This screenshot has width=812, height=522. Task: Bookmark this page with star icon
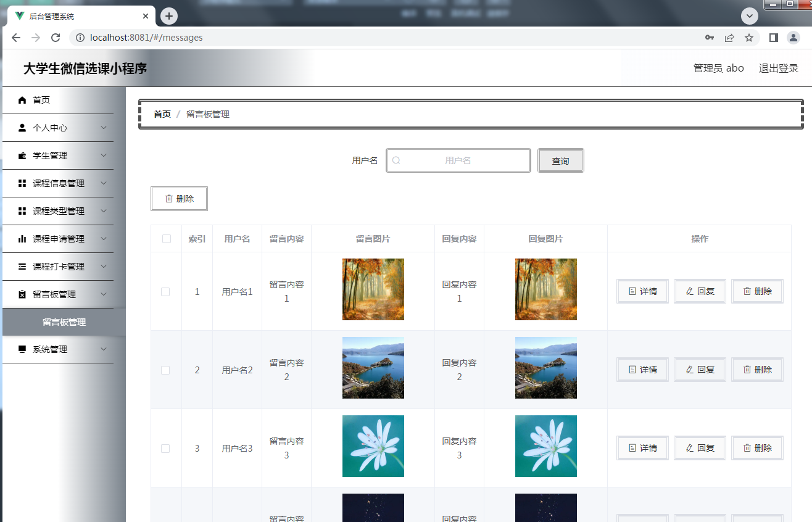(x=749, y=38)
